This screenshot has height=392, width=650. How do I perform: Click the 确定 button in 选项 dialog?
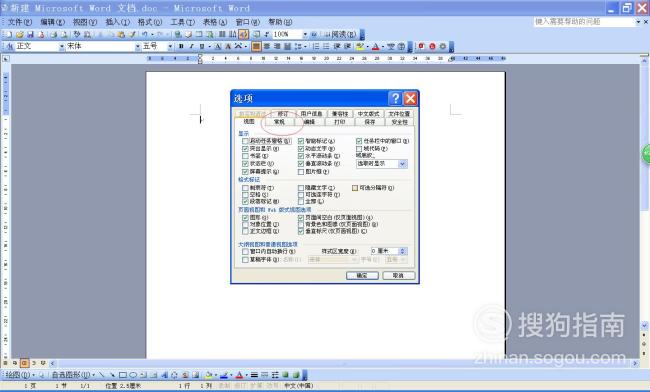point(362,276)
